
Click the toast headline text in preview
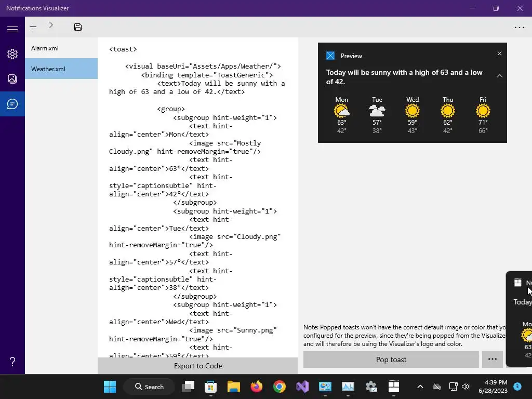click(404, 77)
